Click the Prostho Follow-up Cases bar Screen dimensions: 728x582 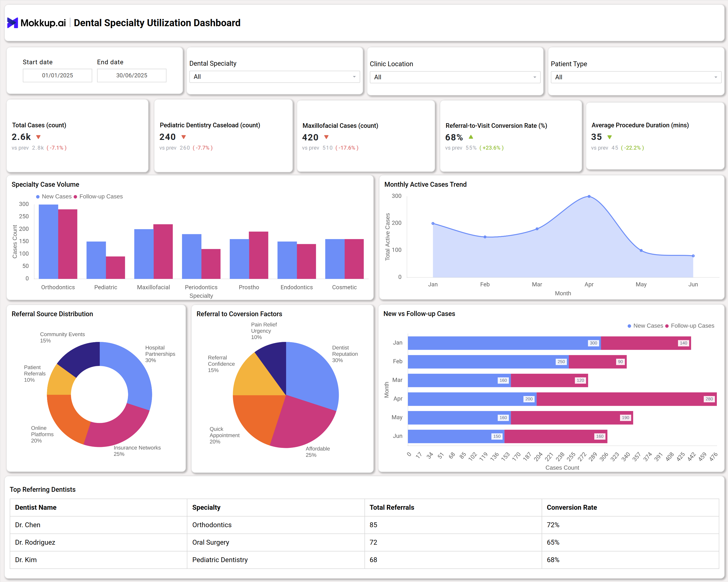tap(259, 255)
